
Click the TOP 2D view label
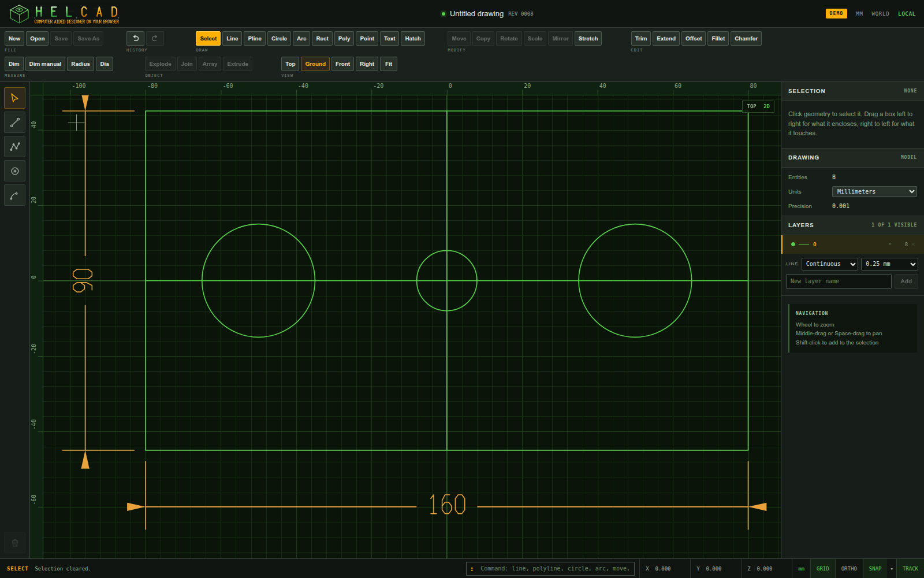pos(758,106)
